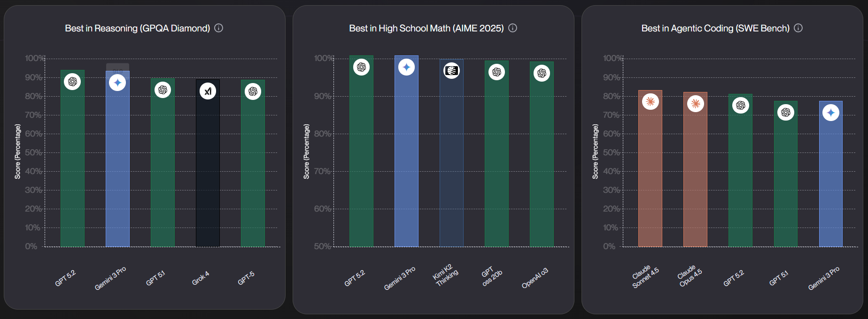Screen dimensions: 868x319
Task: Click the "Best in Reasoning (GPQA Diamond)" heading
Action: coord(137,28)
